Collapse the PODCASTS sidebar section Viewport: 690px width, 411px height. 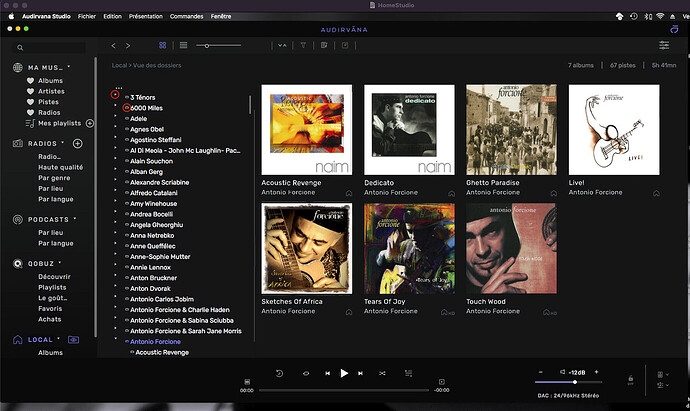(75, 218)
